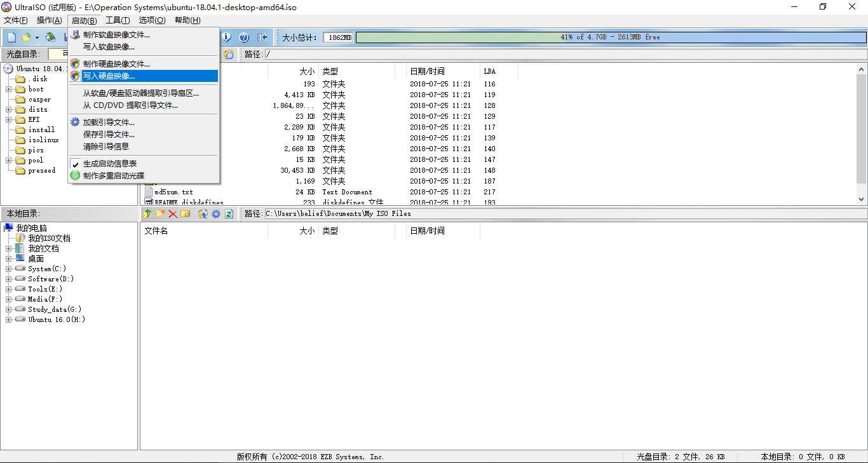Screen dimensions: 868x463
Task: Choose 写入软盘映像... menu entry
Action: (144, 46)
